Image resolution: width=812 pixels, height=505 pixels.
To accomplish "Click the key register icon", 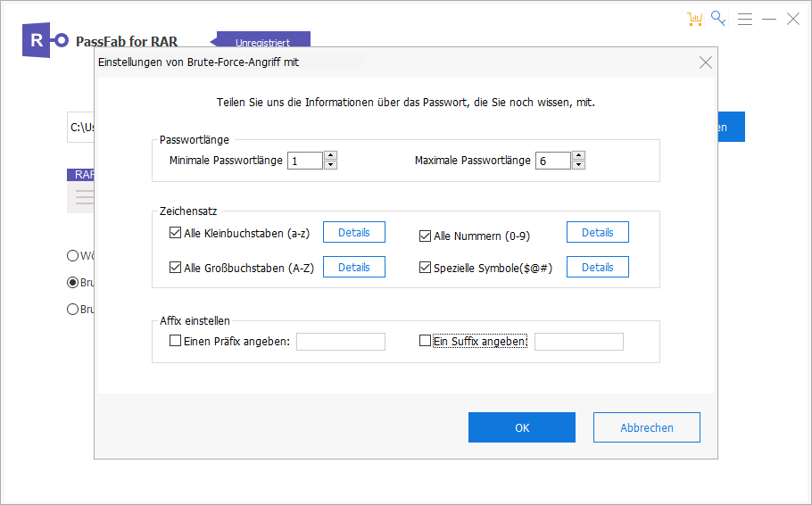I will 718,19.
